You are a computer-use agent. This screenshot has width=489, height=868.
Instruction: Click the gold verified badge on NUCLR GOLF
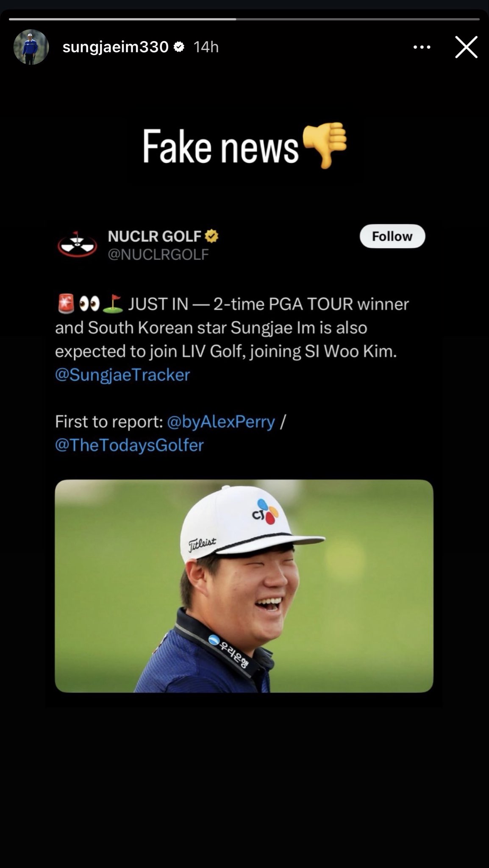[x=211, y=236]
